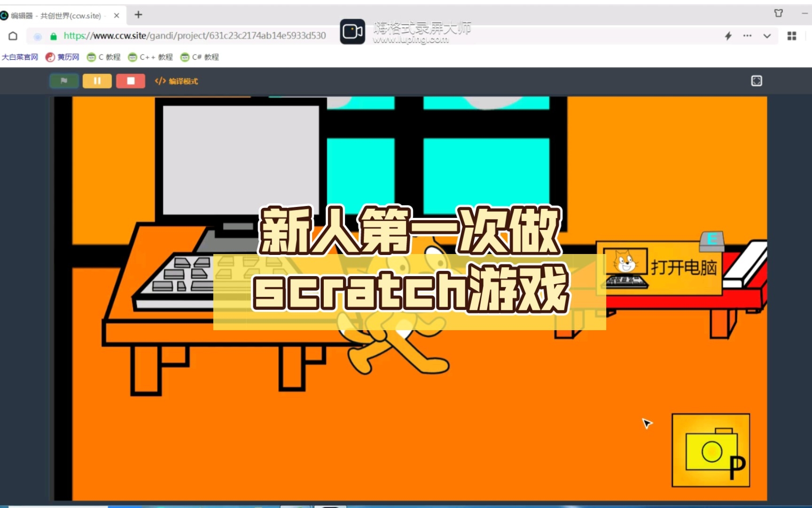The width and height of the screenshot is (812, 508).
Task: Click the padlock icon in the address bar
Action: (x=53, y=36)
